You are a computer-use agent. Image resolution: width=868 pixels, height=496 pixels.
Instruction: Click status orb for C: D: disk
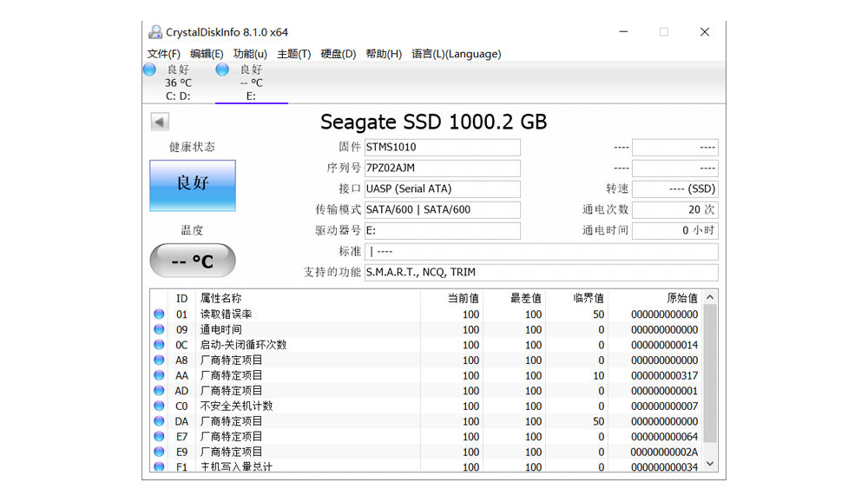(x=150, y=69)
